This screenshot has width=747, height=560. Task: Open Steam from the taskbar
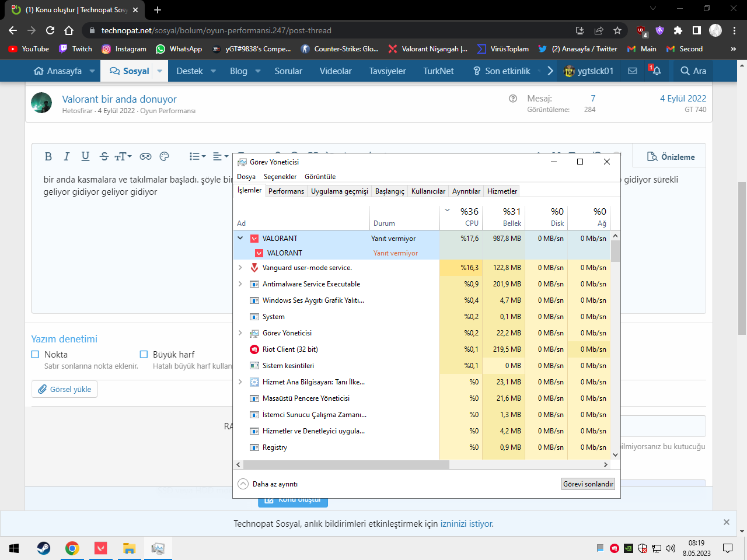(x=43, y=548)
